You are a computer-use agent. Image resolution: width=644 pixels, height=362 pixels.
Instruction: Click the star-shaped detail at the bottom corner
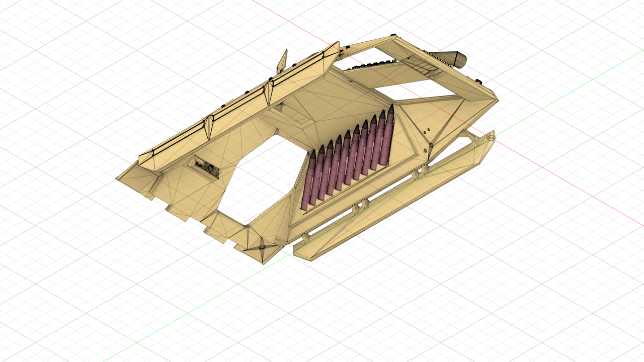pyautogui.click(x=262, y=247)
